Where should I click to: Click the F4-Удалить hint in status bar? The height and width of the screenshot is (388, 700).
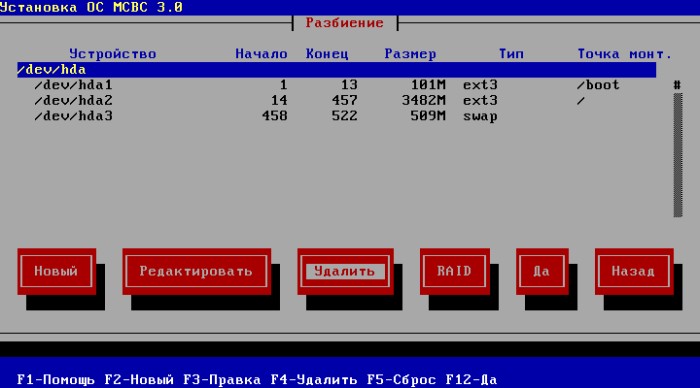click(314, 380)
